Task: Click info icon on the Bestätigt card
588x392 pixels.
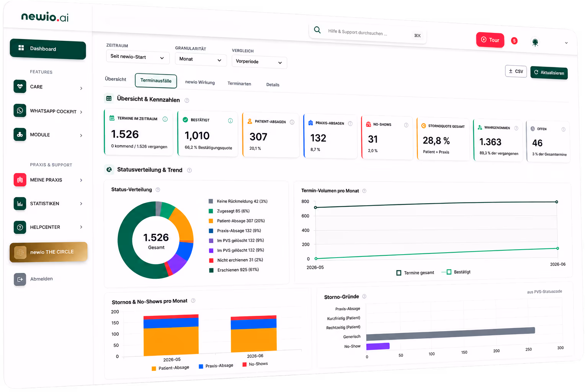Action: tap(230, 121)
